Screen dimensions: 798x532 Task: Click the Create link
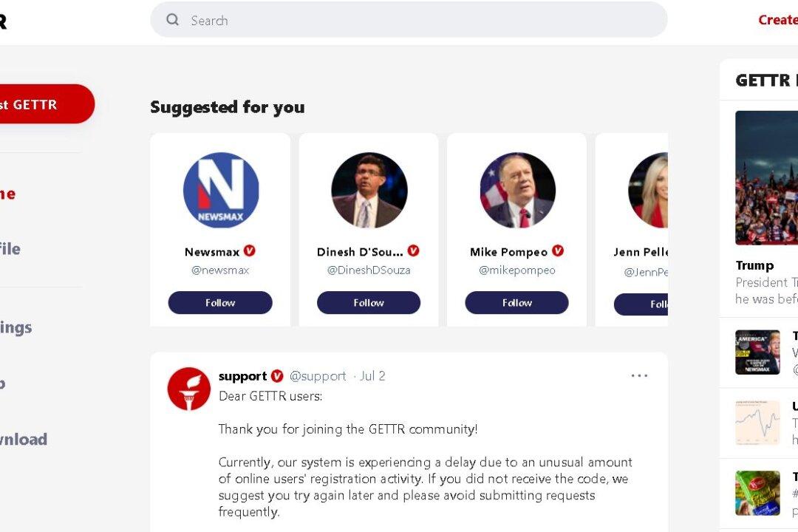[777, 19]
